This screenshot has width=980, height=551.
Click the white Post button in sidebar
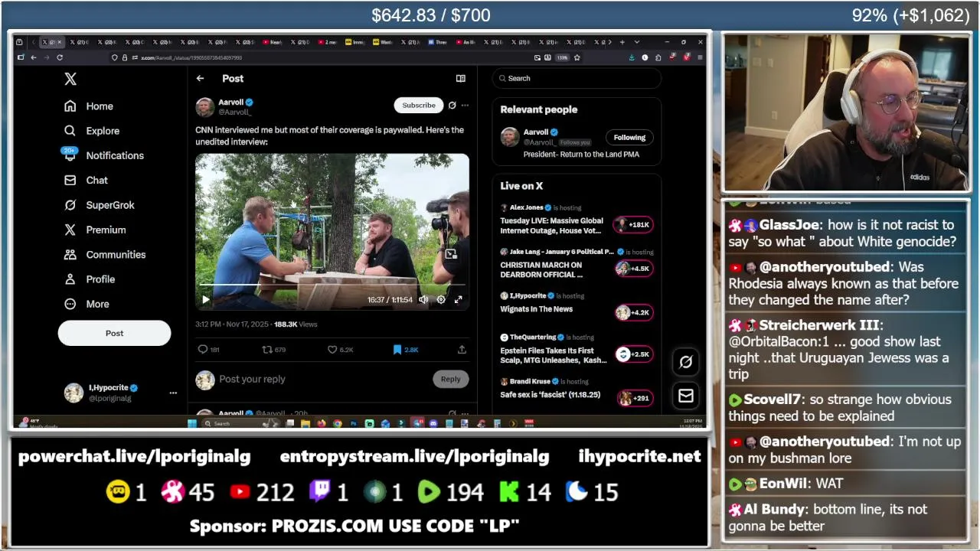click(114, 333)
